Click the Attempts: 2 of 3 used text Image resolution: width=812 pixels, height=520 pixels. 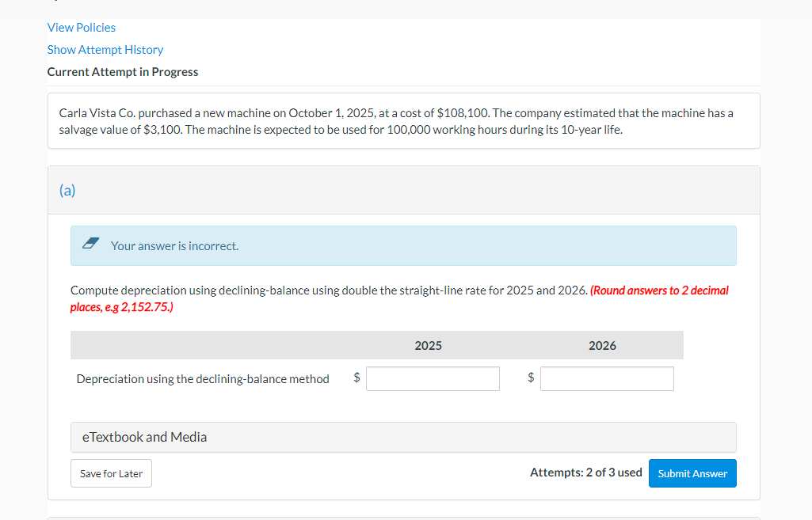585,472
